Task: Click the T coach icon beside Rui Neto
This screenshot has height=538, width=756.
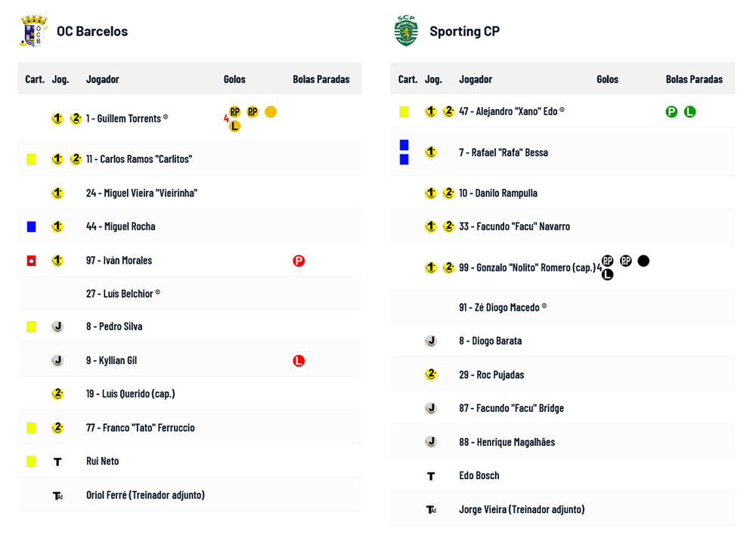Action: coord(57,461)
